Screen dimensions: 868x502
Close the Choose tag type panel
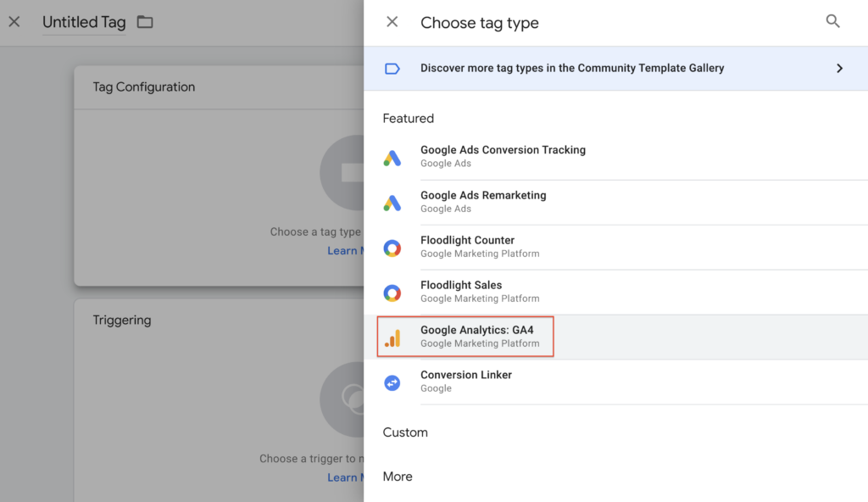392,22
